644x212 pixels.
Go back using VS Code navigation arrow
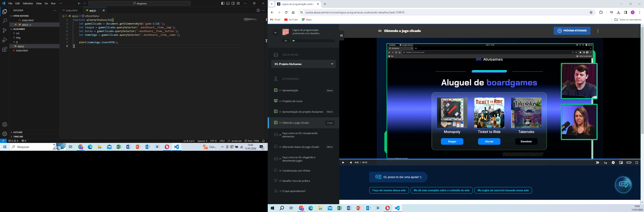(79, 4)
